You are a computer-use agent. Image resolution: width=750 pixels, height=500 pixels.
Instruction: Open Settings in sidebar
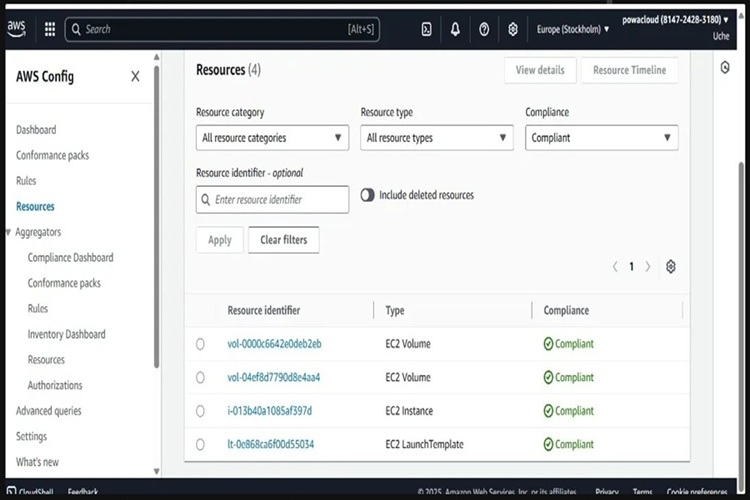point(31,436)
